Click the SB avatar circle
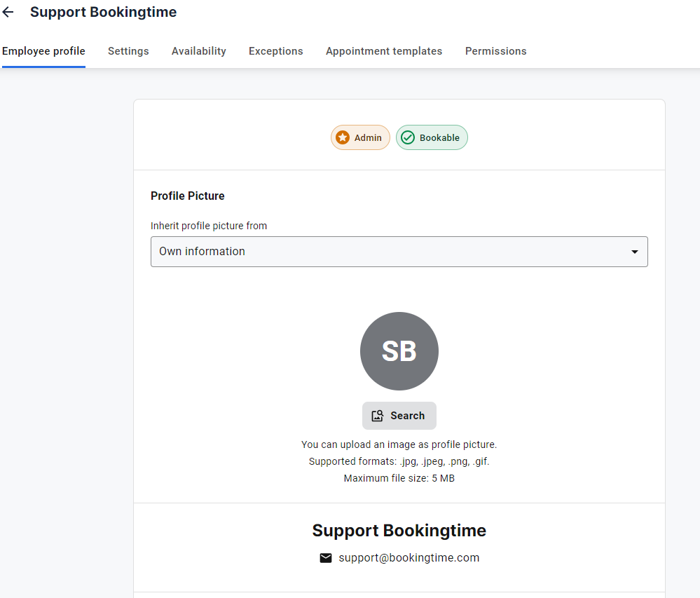Screen dimensions: 700x598 pyautogui.click(x=399, y=351)
